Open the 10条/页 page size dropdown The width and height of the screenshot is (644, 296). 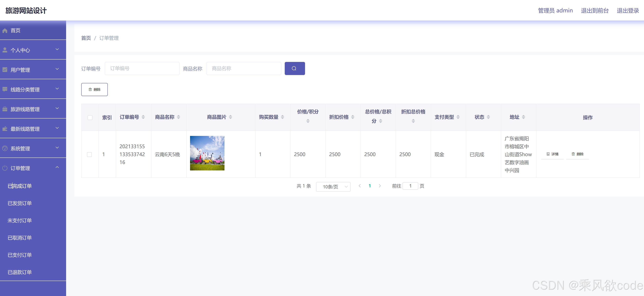(333, 187)
